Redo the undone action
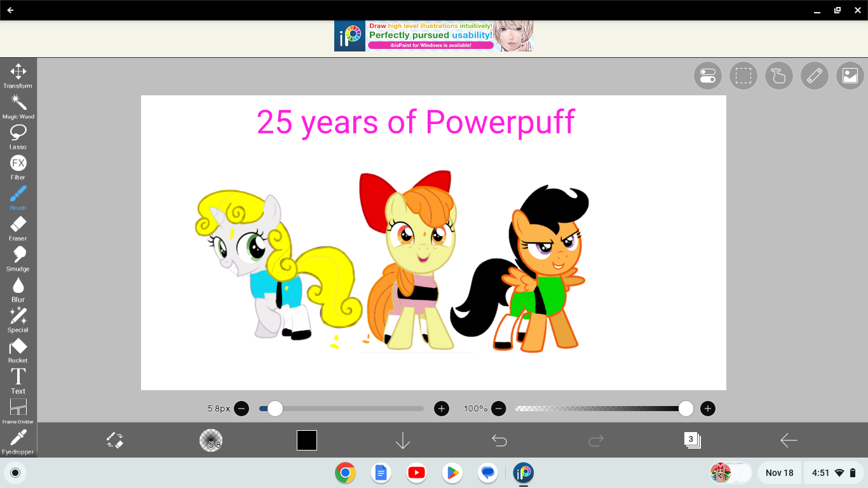This screenshot has height=488, width=868. (x=596, y=440)
